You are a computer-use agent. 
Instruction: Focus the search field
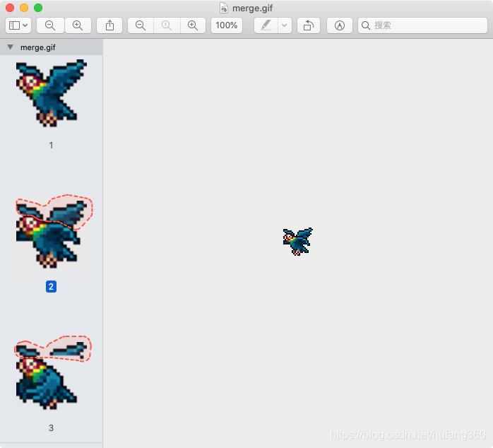click(422, 25)
